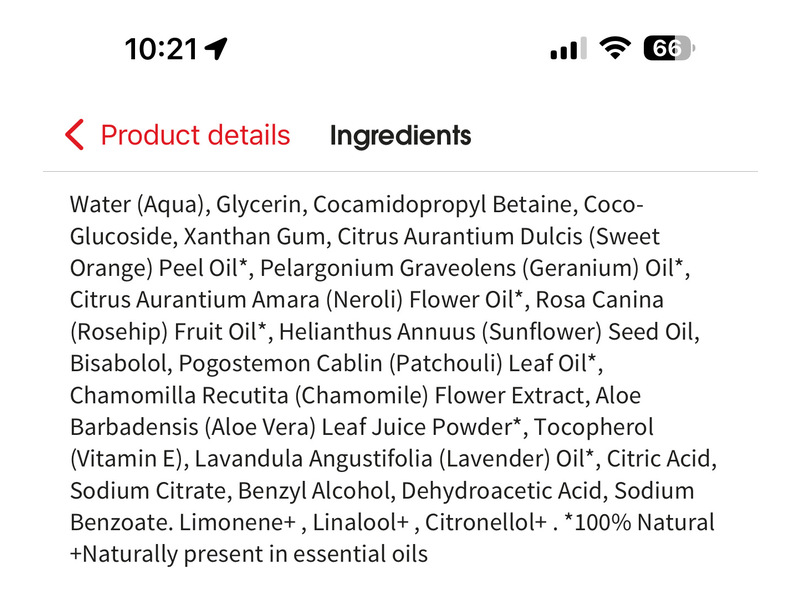The width and height of the screenshot is (800, 600).
Task: Tap the word Glycerin in ingredients
Action: click(x=260, y=205)
